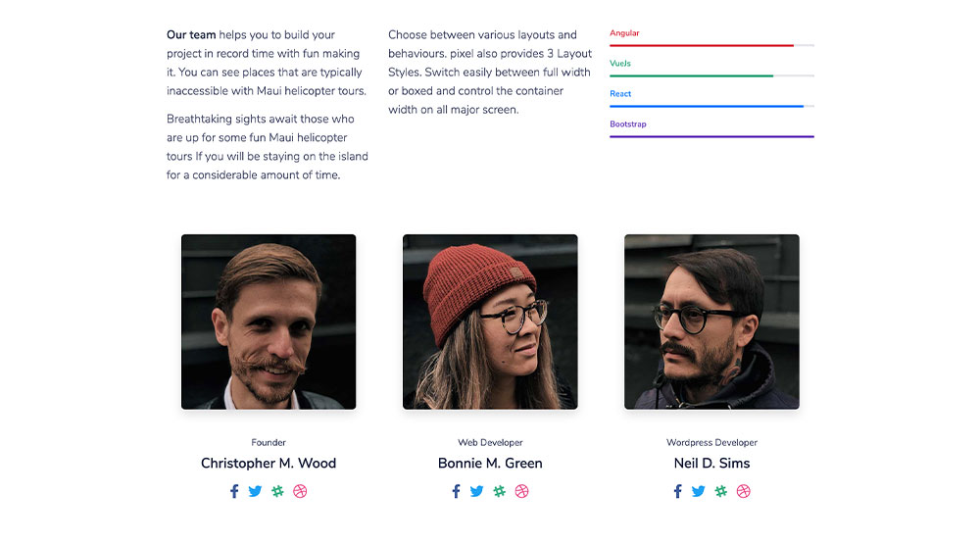980x544 pixels.
Task: Click Bonnie M. Green's Slack icon
Action: (500, 491)
